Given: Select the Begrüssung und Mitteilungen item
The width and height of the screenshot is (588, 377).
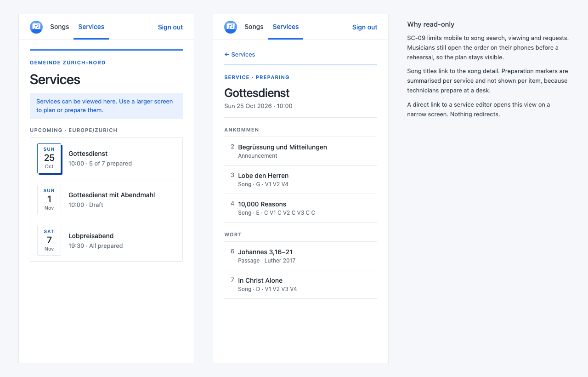Looking at the screenshot, I should pos(300,151).
